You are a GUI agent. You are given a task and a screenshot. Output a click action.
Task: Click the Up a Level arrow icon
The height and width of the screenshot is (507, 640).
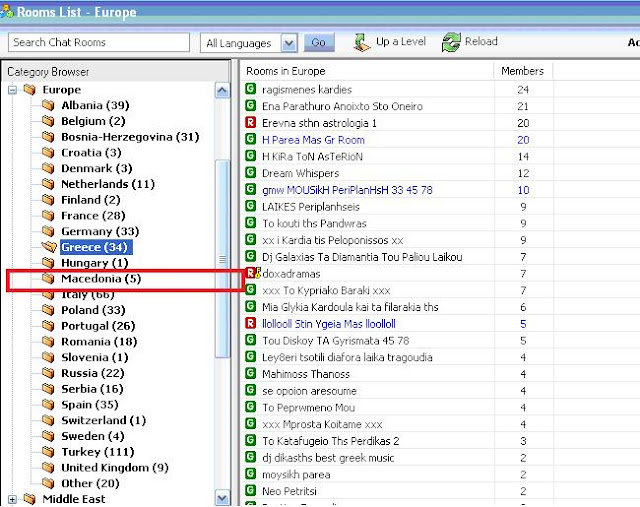click(x=362, y=42)
